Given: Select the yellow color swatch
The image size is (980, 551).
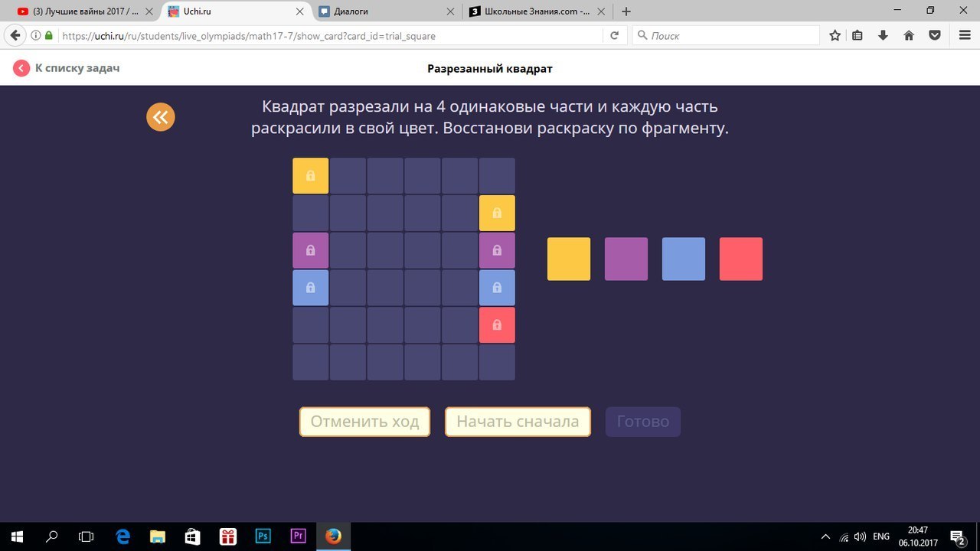Looking at the screenshot, I should click(x=568, y=259).
